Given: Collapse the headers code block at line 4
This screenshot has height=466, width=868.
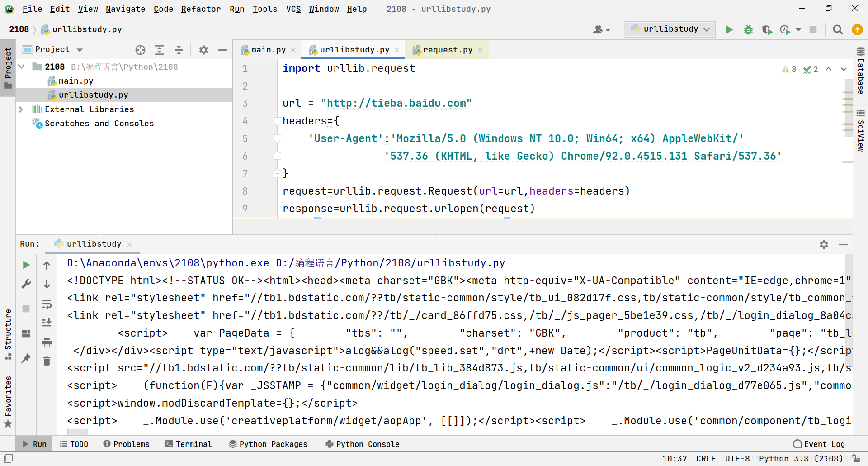Looking at the screenshot, I should (x=277, y=121).
